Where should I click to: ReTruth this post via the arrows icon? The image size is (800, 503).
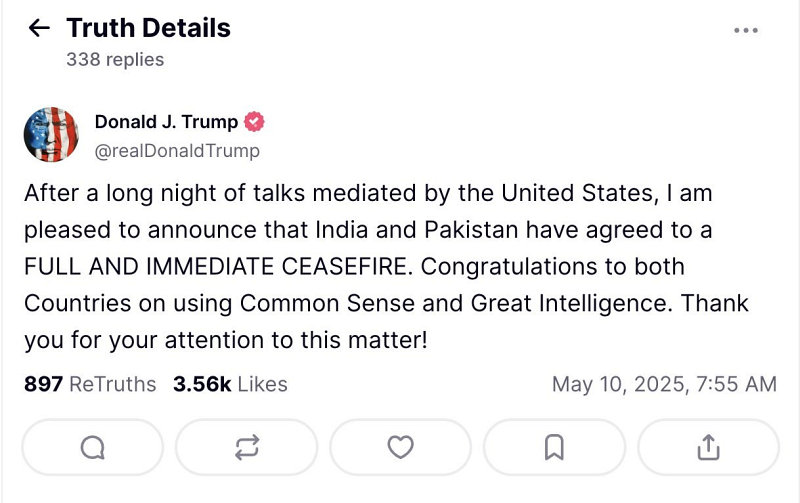[246, 447]
